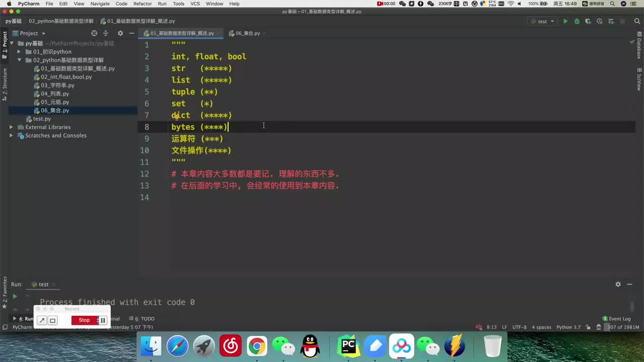Click the line separator LF indicator
The image size is (644, 362).
pos(504,327)
